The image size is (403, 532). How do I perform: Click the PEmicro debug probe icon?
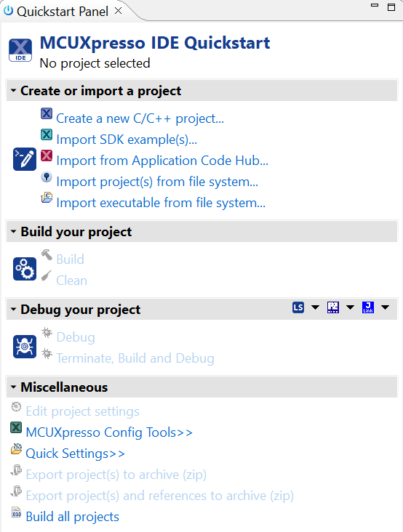pos(332,307)
